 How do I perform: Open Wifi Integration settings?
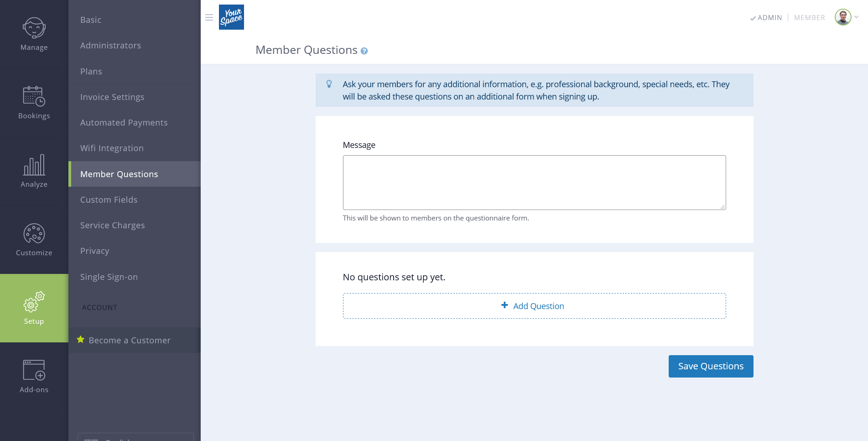point(112,148)
